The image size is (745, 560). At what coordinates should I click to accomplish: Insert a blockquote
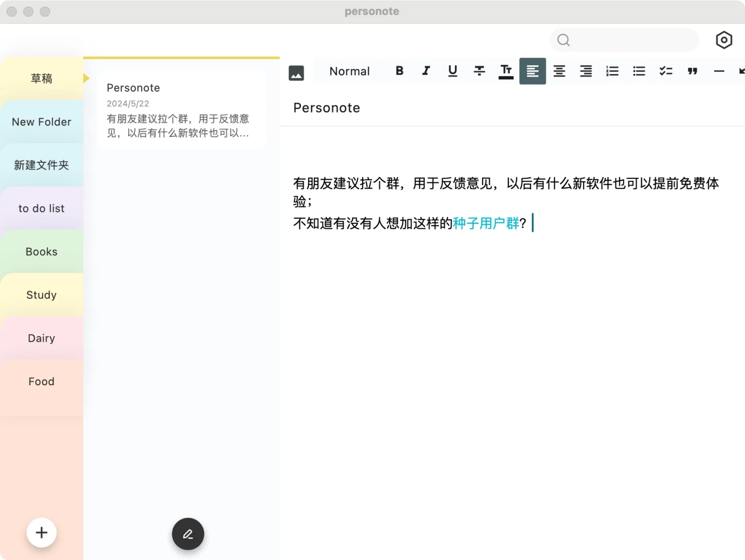[x=693, y=71]
